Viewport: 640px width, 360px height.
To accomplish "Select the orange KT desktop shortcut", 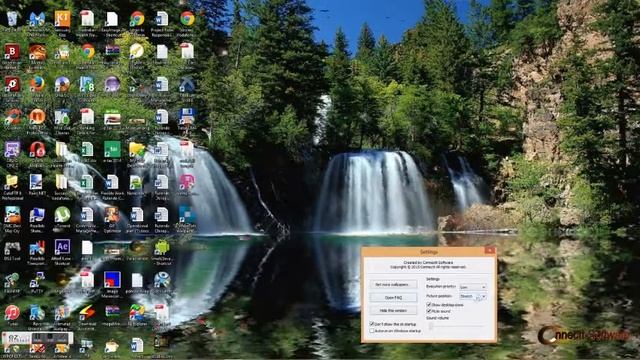I will click(62, 19).
